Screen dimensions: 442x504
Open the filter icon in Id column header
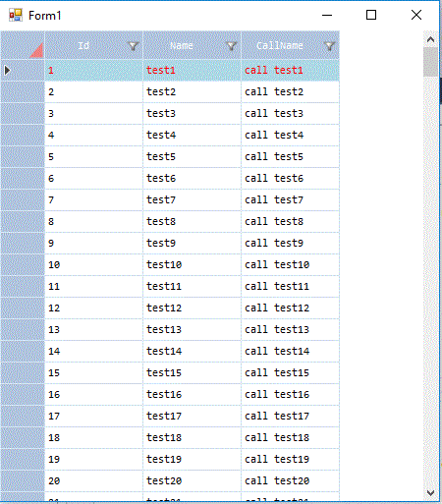click(133, 46)
